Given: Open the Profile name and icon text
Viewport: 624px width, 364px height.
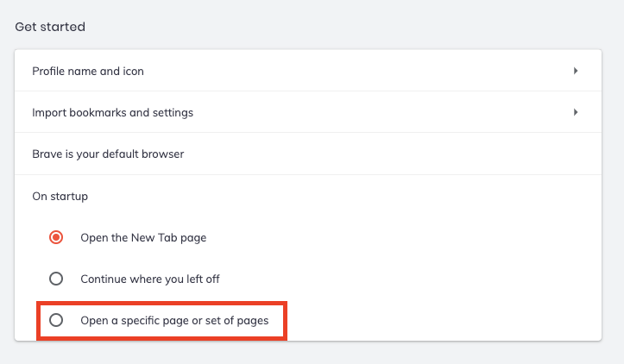Looking at the screenshot, I should (x=88, y=72).
